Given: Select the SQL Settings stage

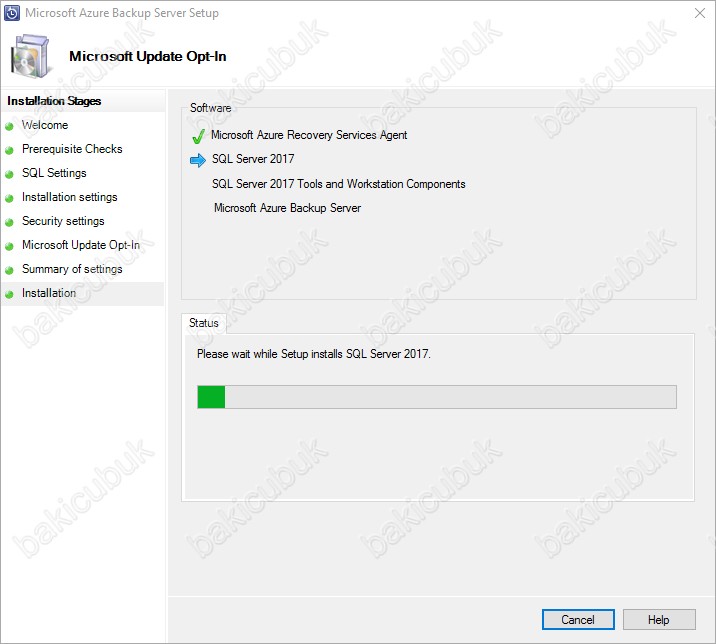Looking at the screenshot, I should tap(54, 173).
